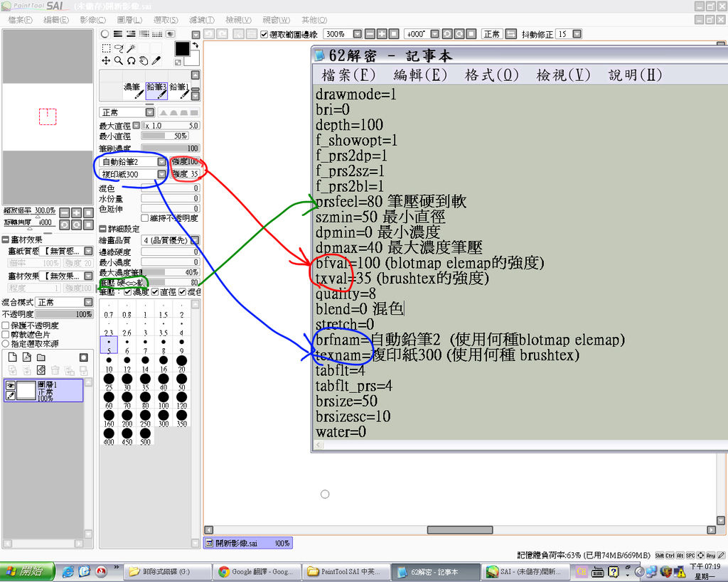Screen dimensions: 728x582
Task: Open the 抖動修正 stabilizer dropdown
Action: click(577, 34)
